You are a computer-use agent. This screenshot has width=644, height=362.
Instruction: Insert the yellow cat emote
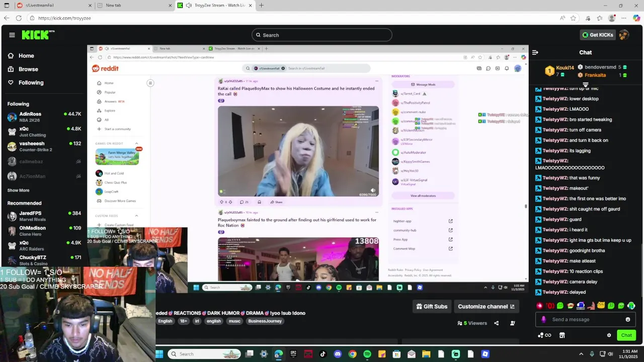(601, 306)
